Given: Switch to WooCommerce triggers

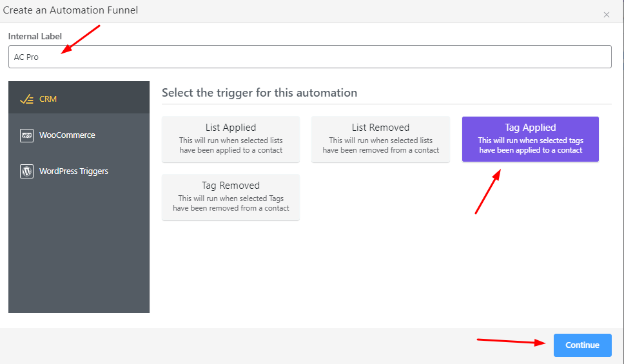Looking at the screenshot, I should click(x=79, y=135).
